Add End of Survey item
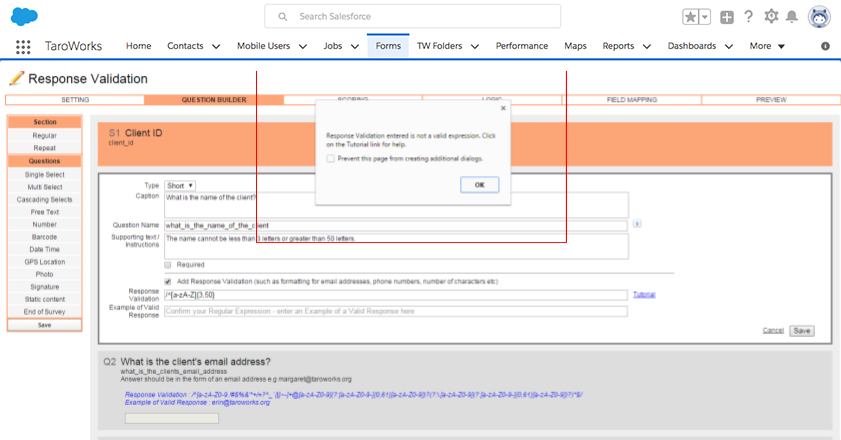Image resolution: width=841 pixels, height=440 pixels. coord(45,312)
